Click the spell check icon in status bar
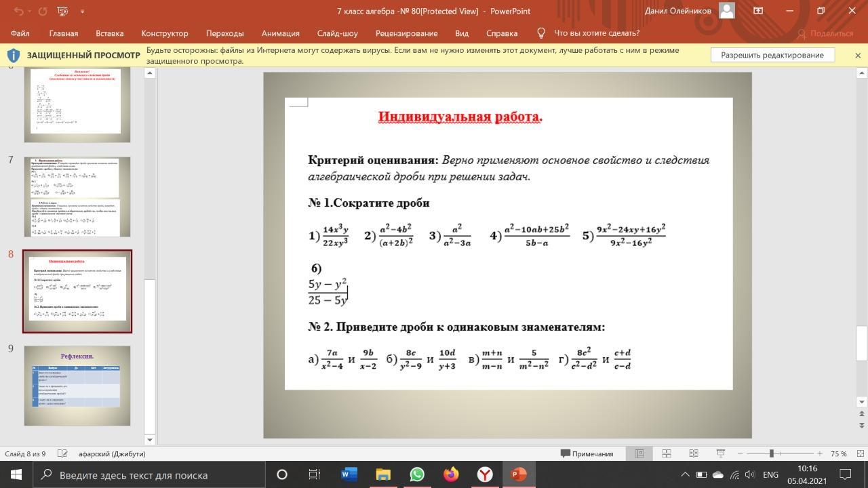The image size is (868, 488). [x=62, y=453]
